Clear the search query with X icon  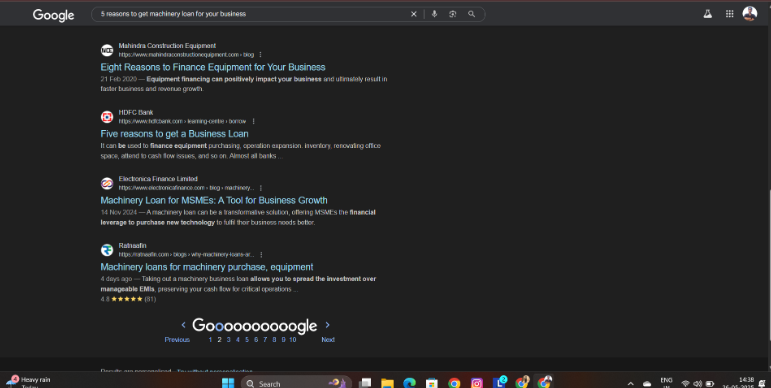tap(414, 14)
